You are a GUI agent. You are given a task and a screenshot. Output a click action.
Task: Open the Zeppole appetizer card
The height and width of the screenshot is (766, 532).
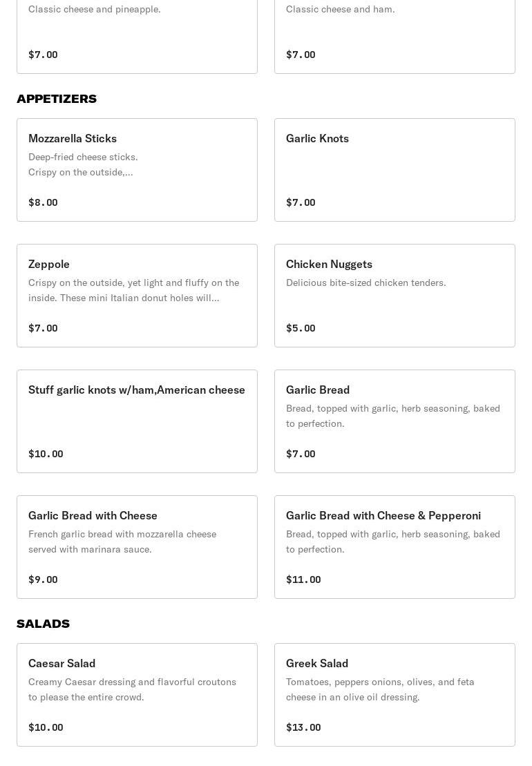coord(137,296)
